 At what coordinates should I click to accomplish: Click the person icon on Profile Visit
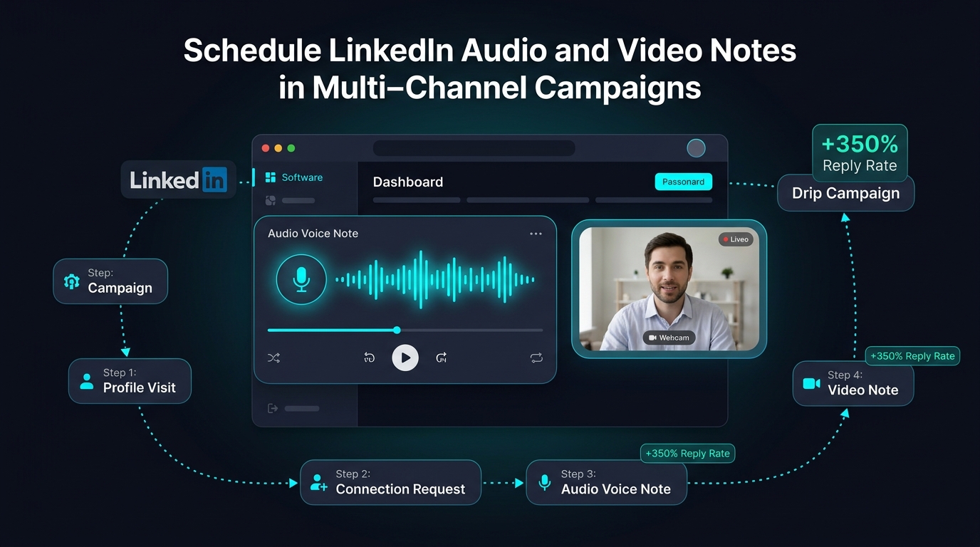(87, 381)
